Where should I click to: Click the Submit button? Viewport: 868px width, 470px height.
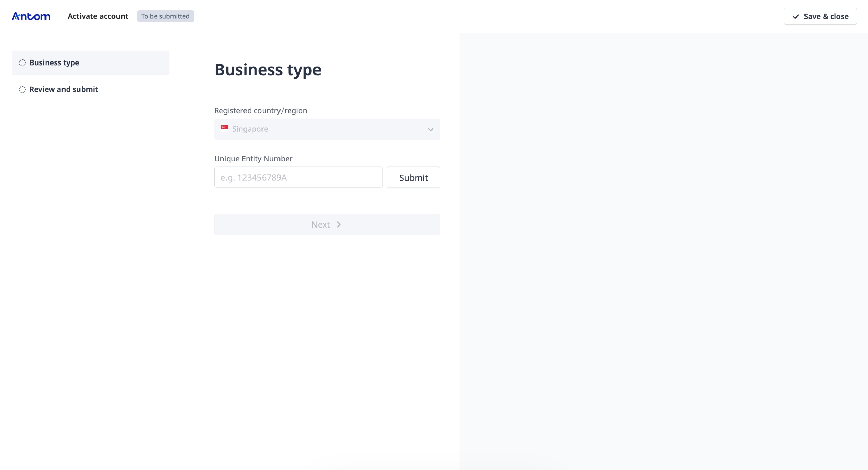tap(413, 177)
